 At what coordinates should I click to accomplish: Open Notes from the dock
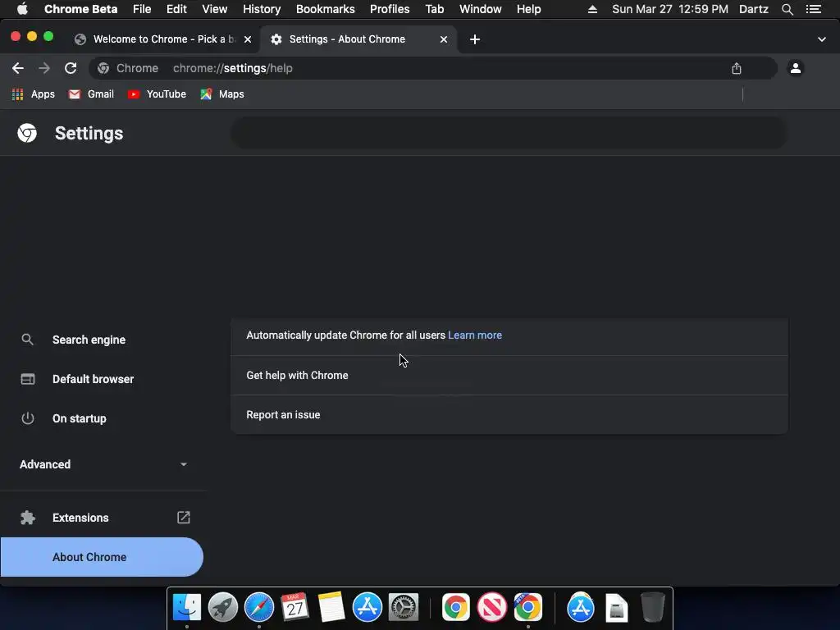coord(331,608)
